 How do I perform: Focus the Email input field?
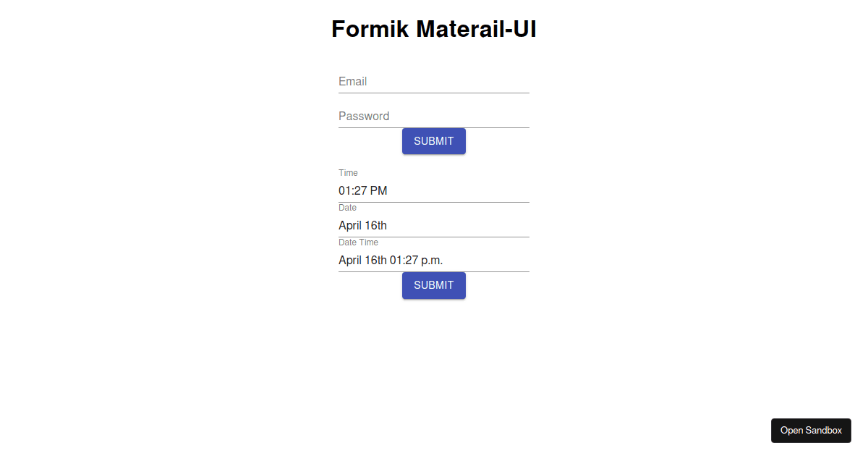(x=434, y=82)
